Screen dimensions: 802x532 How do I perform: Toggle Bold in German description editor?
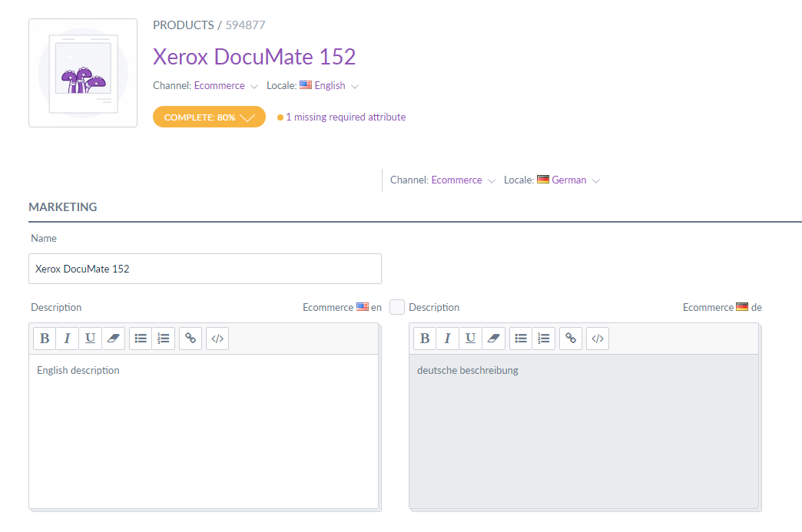(x=425, y=339)
